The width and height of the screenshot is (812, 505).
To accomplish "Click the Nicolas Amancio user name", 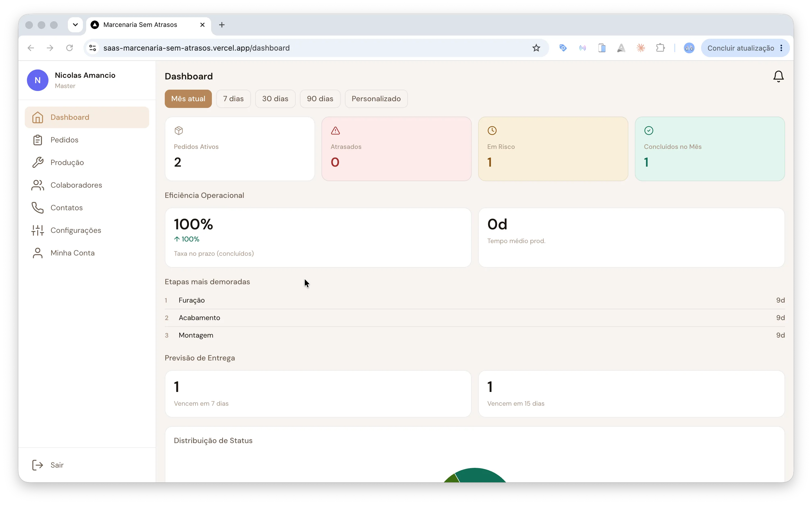I will click(x=85, y=75).
